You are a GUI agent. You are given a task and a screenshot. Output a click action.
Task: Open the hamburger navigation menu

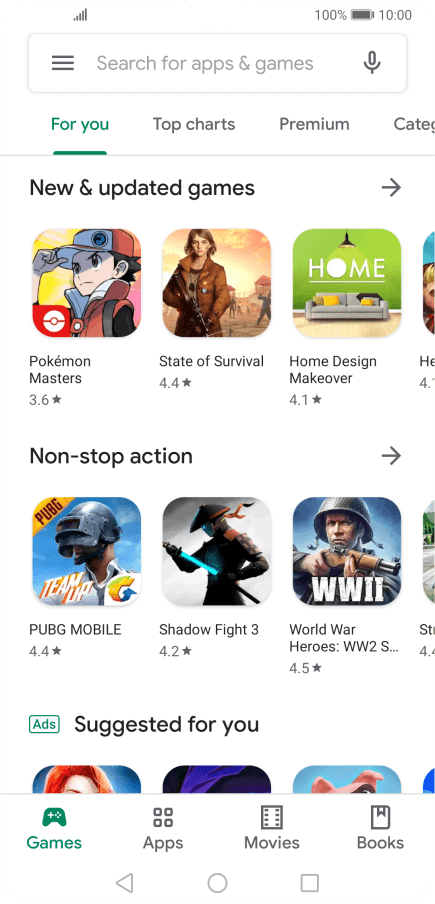pyautogui.click(x=63, y=63)
